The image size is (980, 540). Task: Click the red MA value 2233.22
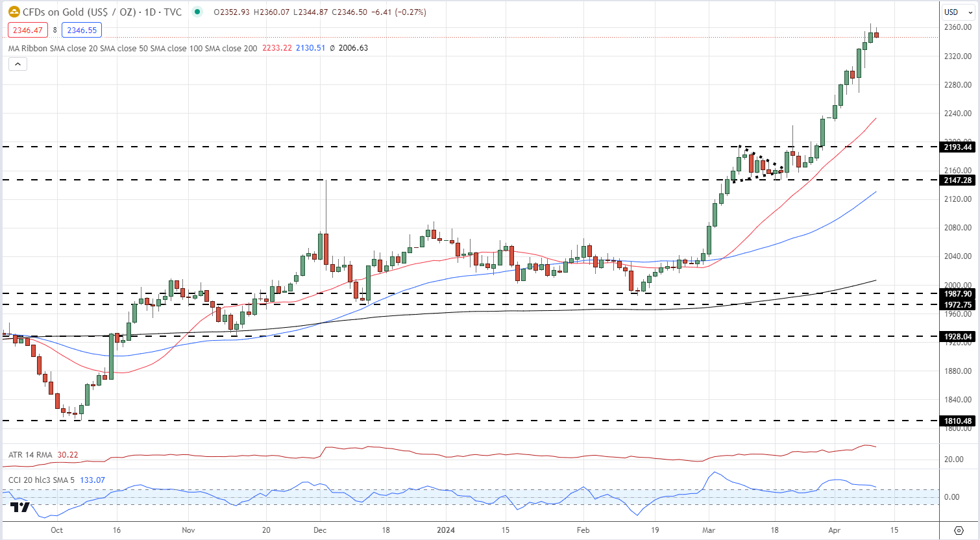pyautogui.click(x=277, y=48)
